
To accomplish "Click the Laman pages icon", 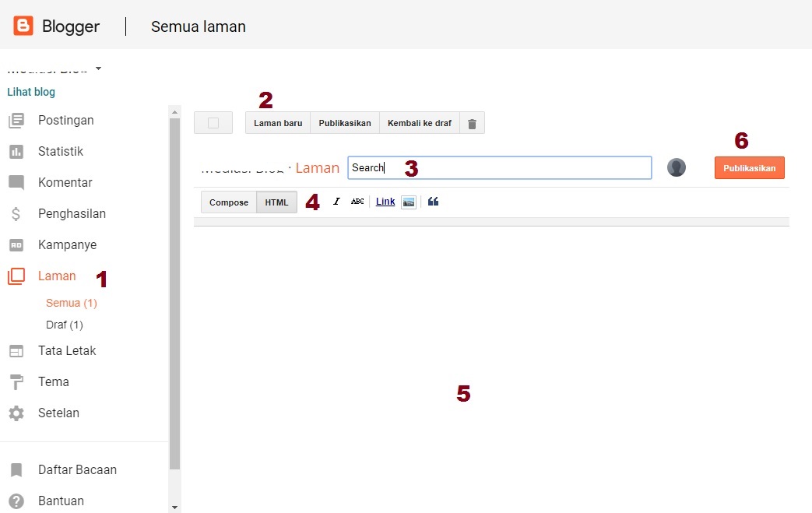I will (x=16, y=276).
